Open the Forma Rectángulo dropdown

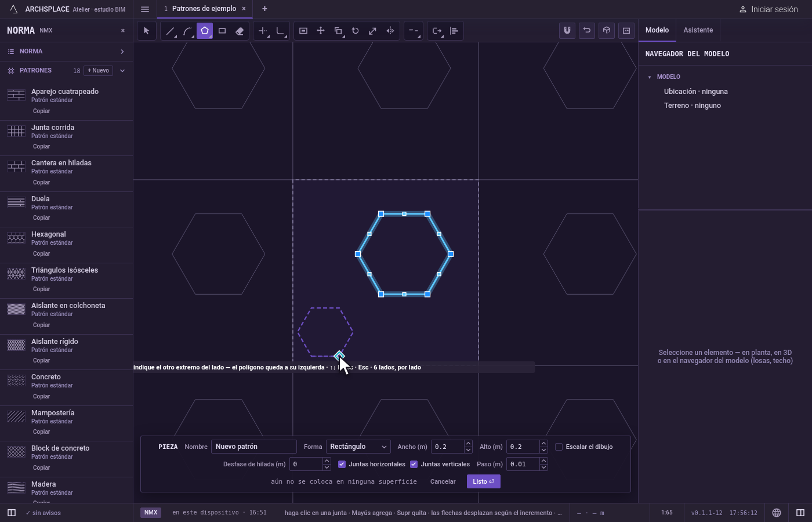pyautogui.click(x=358, y=447)
